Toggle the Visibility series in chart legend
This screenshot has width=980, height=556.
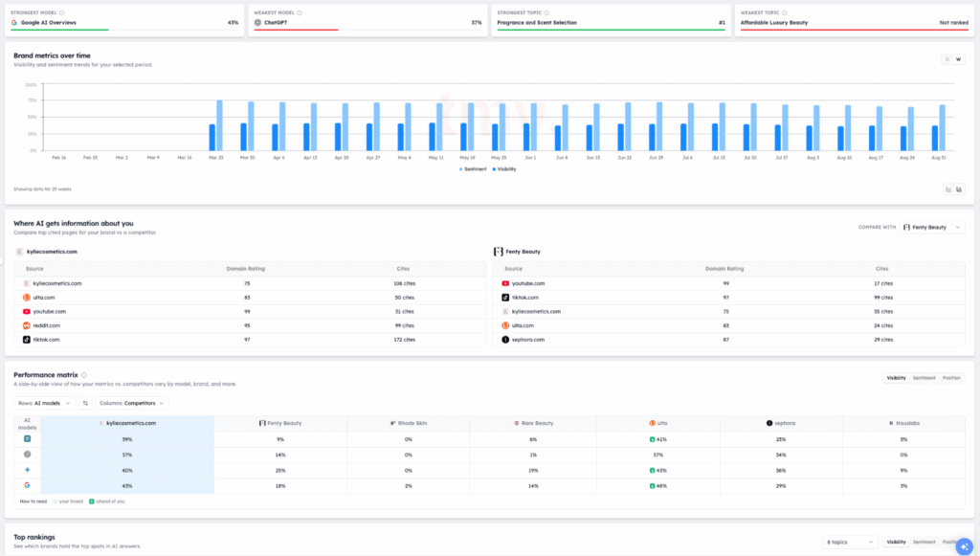pos(504,169)
